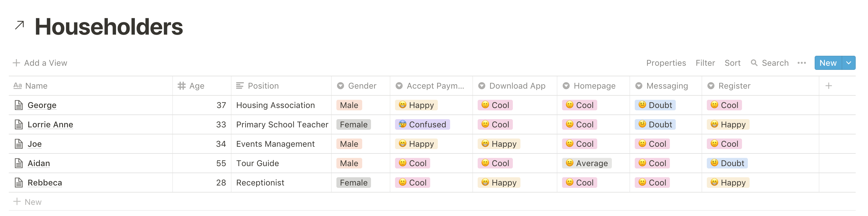
Task: Click the plus icon to add column
Action: pos(828,86)
